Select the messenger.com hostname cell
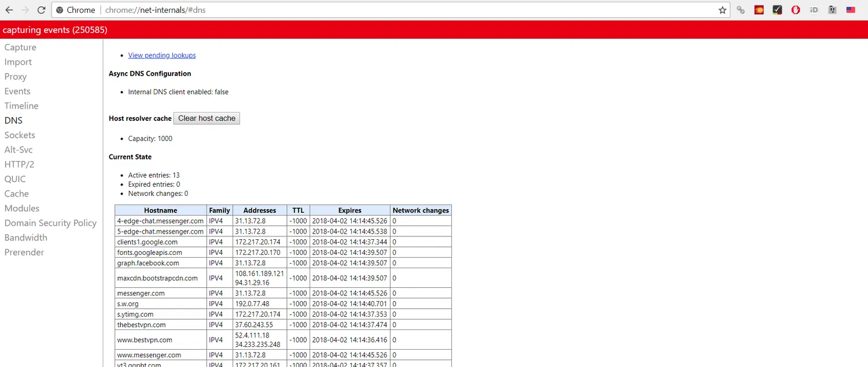This screenshot has height=367, width=868. (161, 293)
